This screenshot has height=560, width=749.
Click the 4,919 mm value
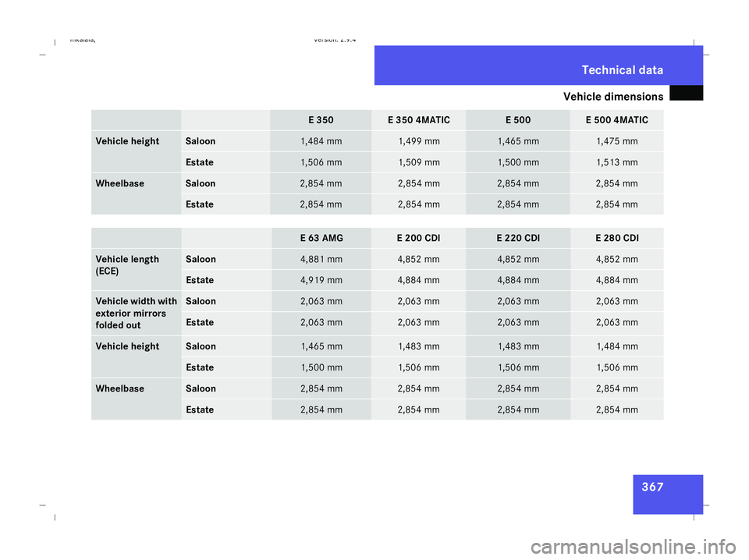[x=321, y=280]
